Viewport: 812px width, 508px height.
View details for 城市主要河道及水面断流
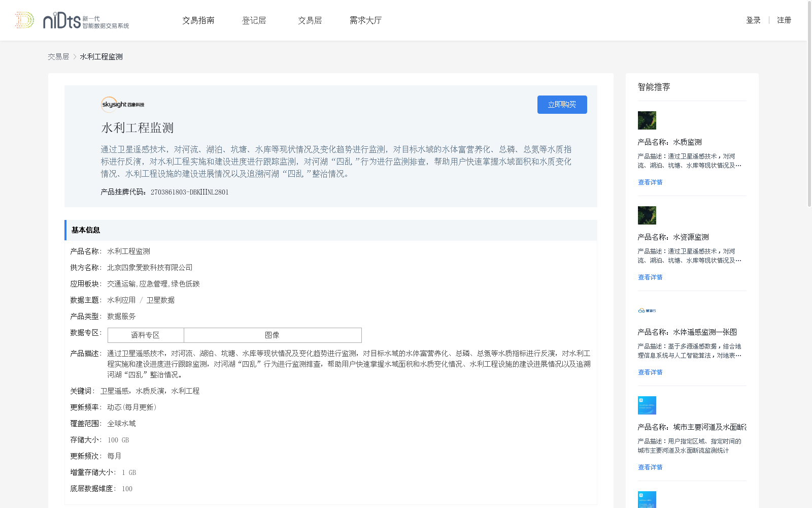pyautogui.click(x=650, y=467)
